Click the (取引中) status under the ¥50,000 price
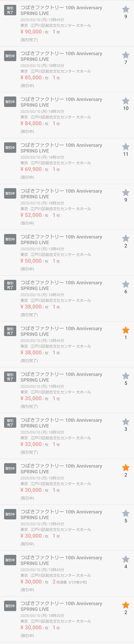This screenshot has width=134, height=644. [x=27, y=269]
